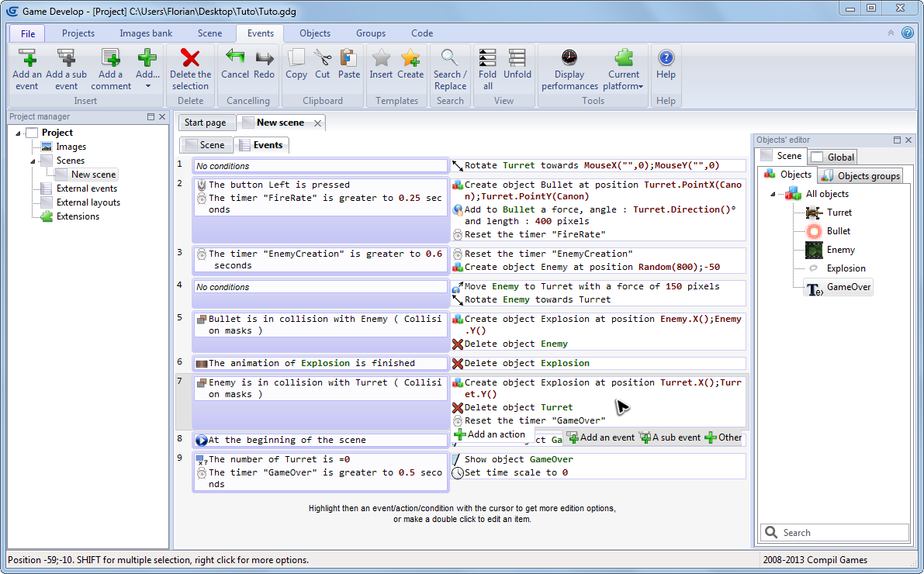Click the Redo arrow icon
Screen dimensions: 924x574
tap(265, 58)
